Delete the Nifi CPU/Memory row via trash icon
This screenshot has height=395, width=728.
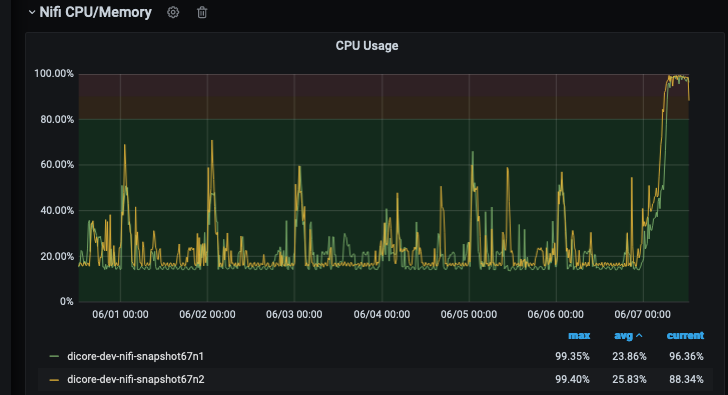click(x=202, y=13)
